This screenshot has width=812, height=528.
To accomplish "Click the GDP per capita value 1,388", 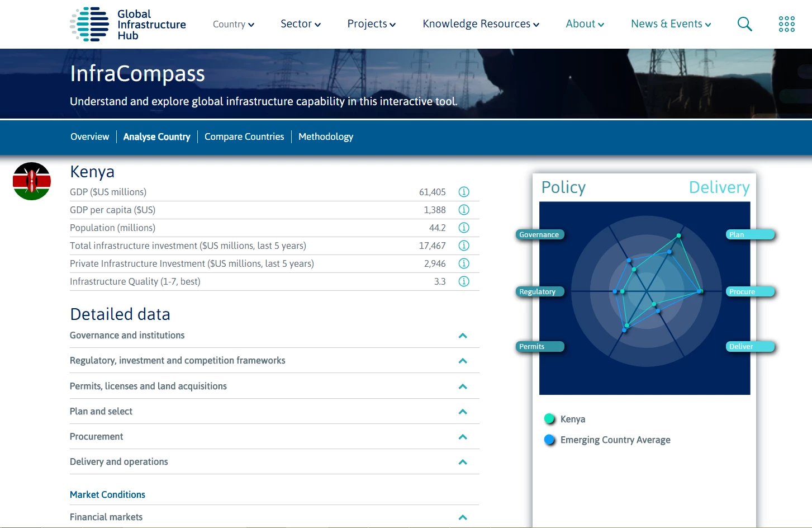I will [435, 210].
